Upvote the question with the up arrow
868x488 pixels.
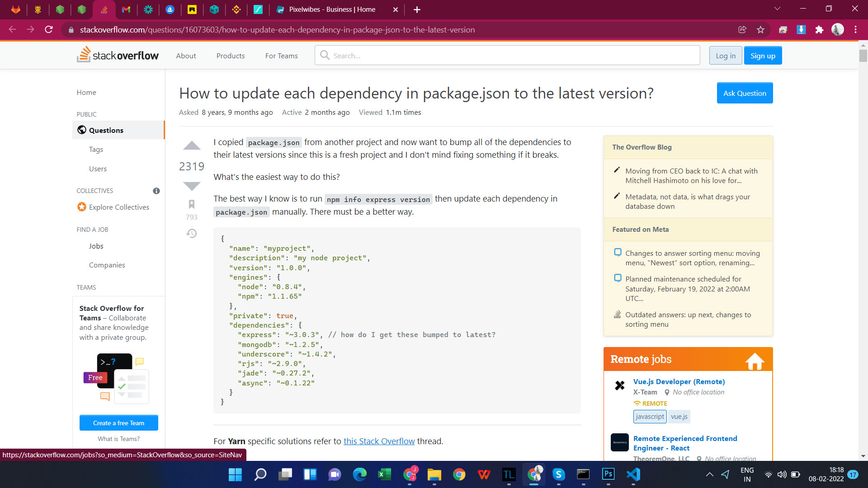tap(192, 145)
